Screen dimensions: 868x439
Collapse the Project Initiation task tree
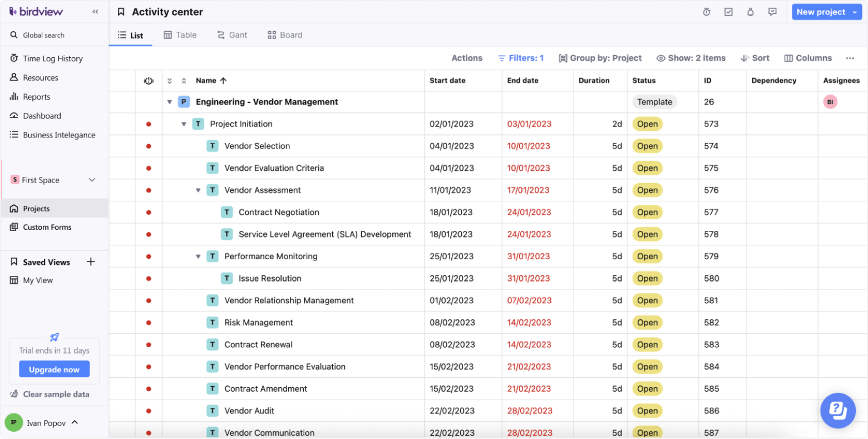[x=184, y=124]
